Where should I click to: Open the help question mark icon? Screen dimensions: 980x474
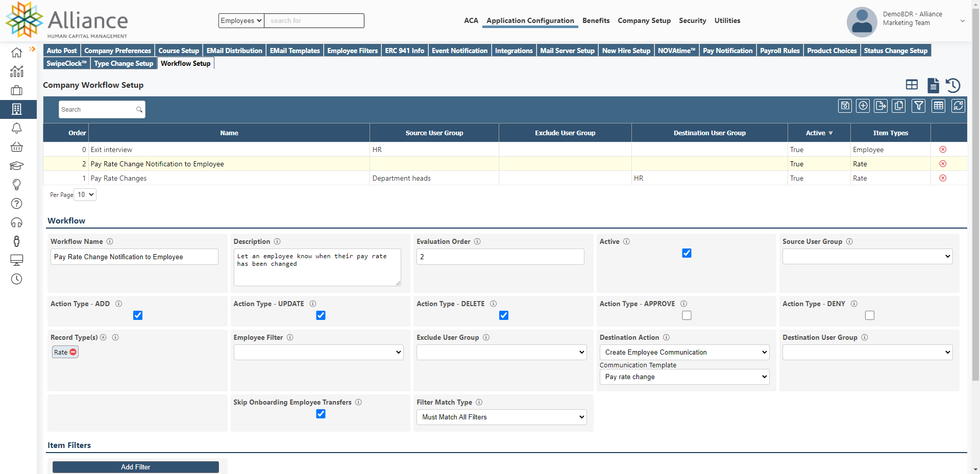click(x=17, y=204)
